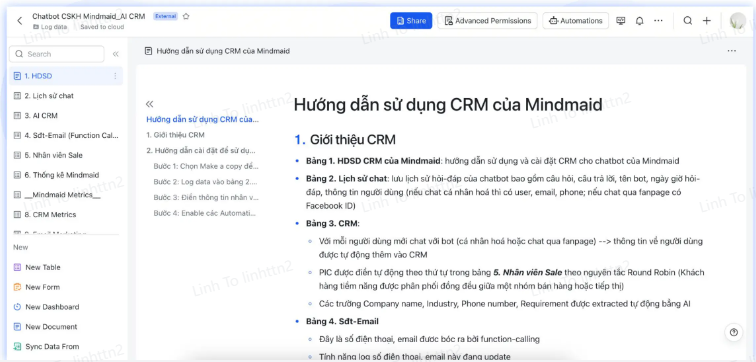Click the External tag badge
The image size is (756, 362).
point(165,16)
